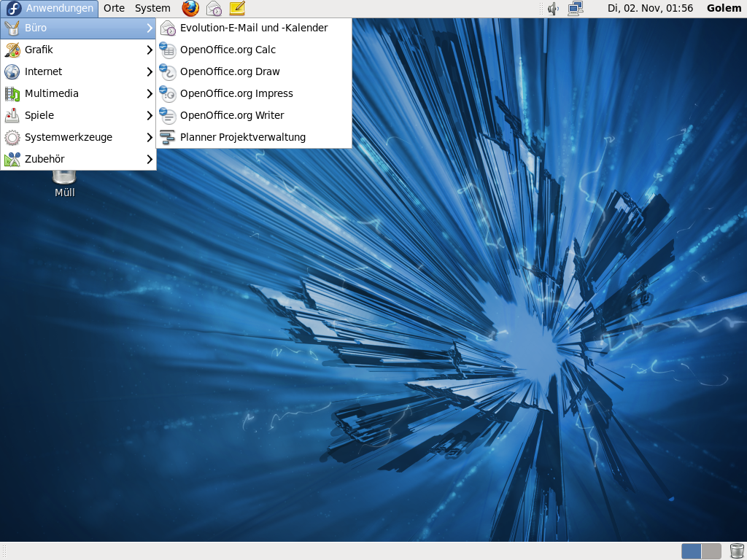Launch Firefox from the top panel
Screen dimensions: 747x560
(190, 9)
